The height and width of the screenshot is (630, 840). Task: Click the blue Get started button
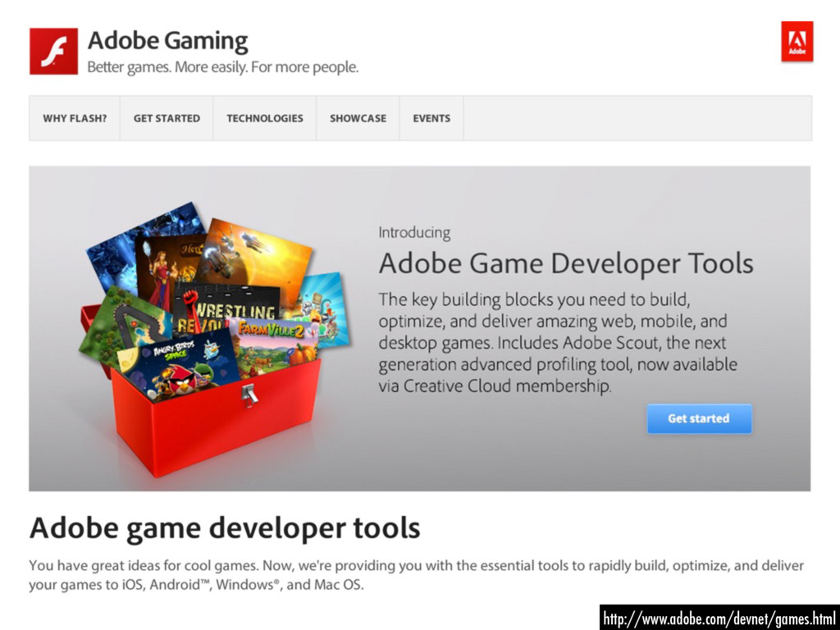699,418
